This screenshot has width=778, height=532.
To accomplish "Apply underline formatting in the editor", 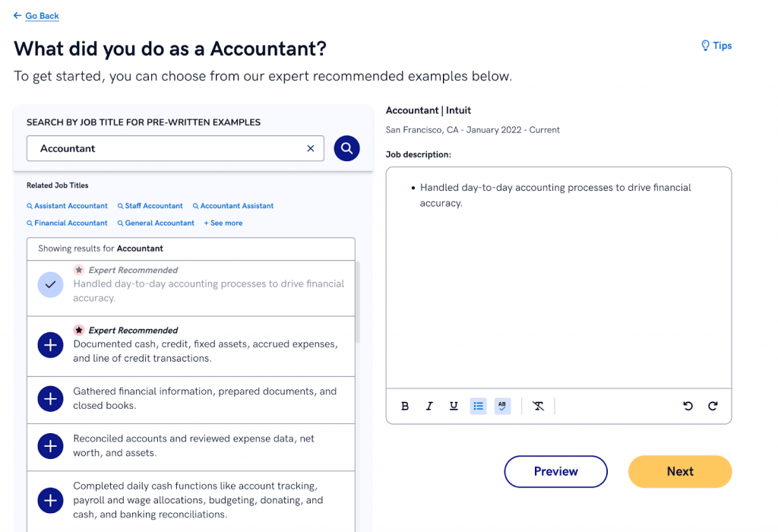I will (454, 406).
